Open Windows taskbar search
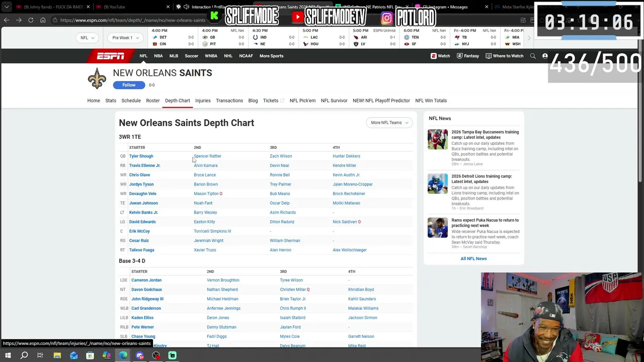 (24, 355)
